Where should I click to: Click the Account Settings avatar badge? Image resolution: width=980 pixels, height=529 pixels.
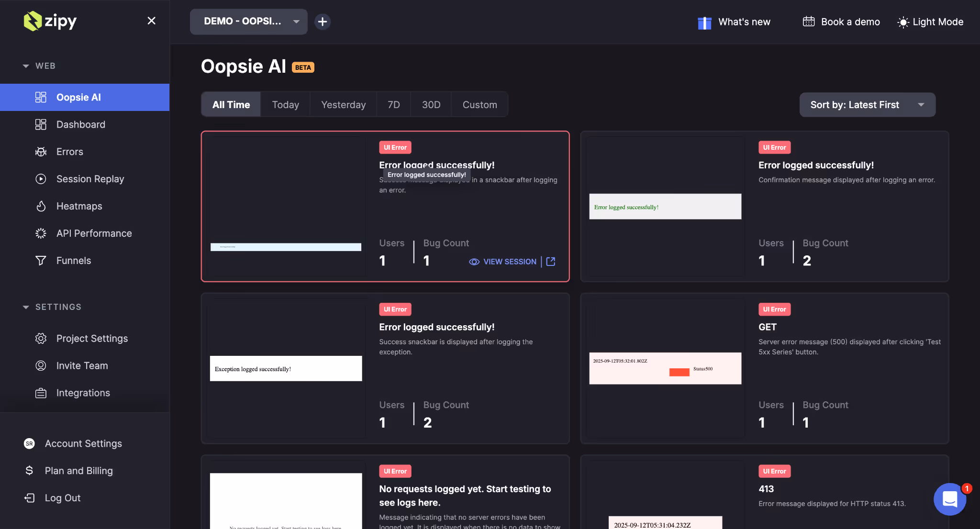pos(30,443)
